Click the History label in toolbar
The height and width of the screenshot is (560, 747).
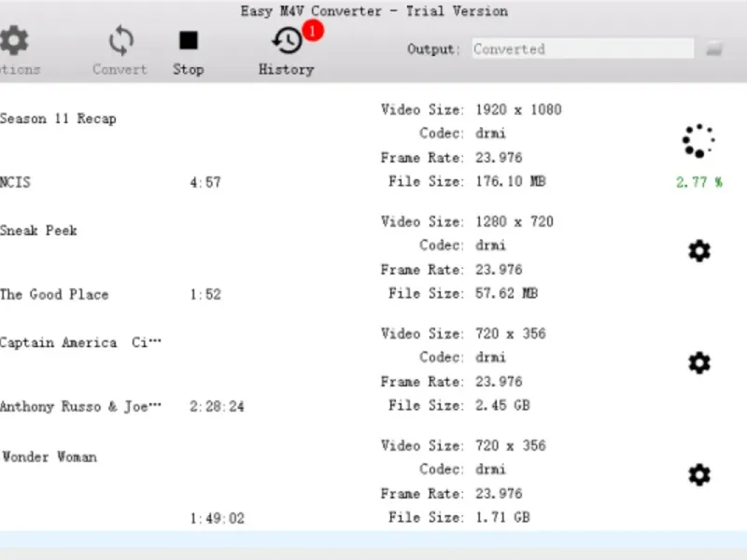tap(287, 69)
